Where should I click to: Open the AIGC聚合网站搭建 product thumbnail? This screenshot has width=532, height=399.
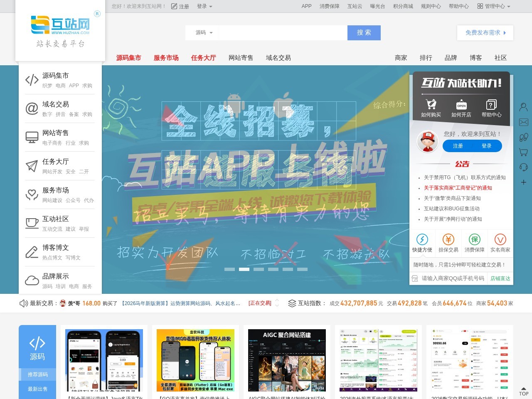[287, 360]
